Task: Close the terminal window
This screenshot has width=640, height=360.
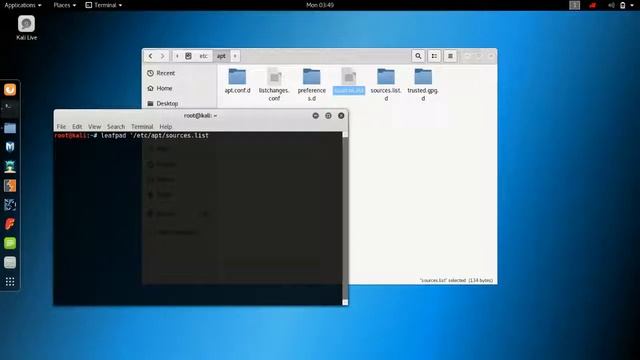Action: click(x=341, y=116)
